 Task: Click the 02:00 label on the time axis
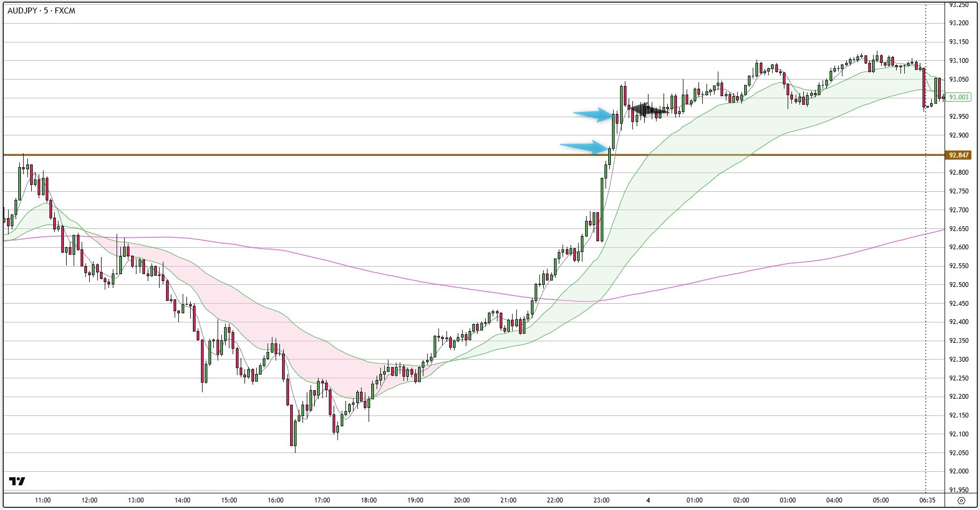coord(741,500)
